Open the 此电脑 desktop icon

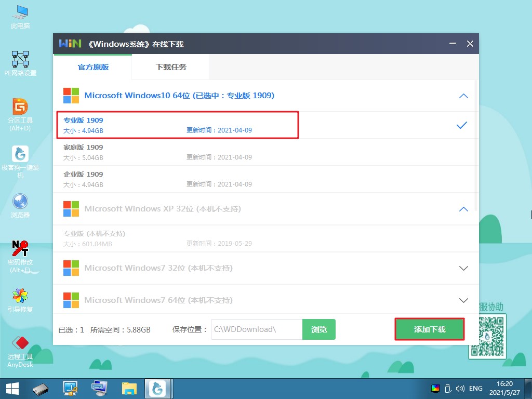click(20, 17)
